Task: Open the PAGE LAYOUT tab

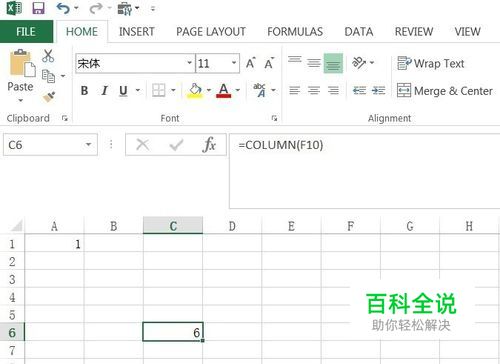Action: (211, 32)
